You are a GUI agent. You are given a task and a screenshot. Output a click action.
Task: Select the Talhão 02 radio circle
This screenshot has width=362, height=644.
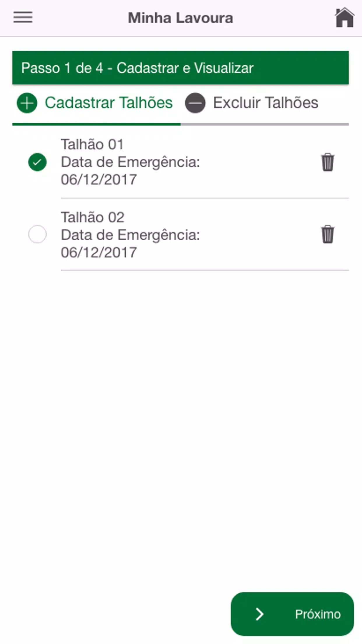[37, 234]
